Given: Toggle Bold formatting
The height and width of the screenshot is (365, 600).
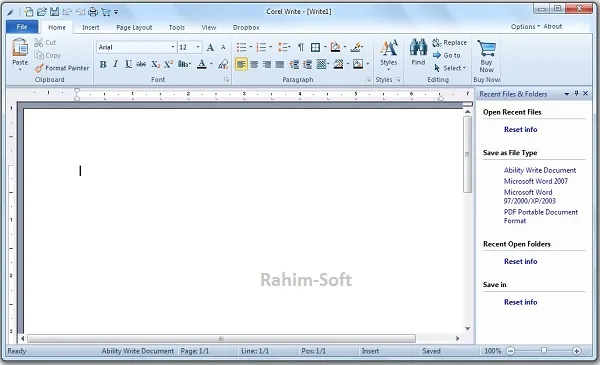Looking at the screenshot, I should [103, 64].
